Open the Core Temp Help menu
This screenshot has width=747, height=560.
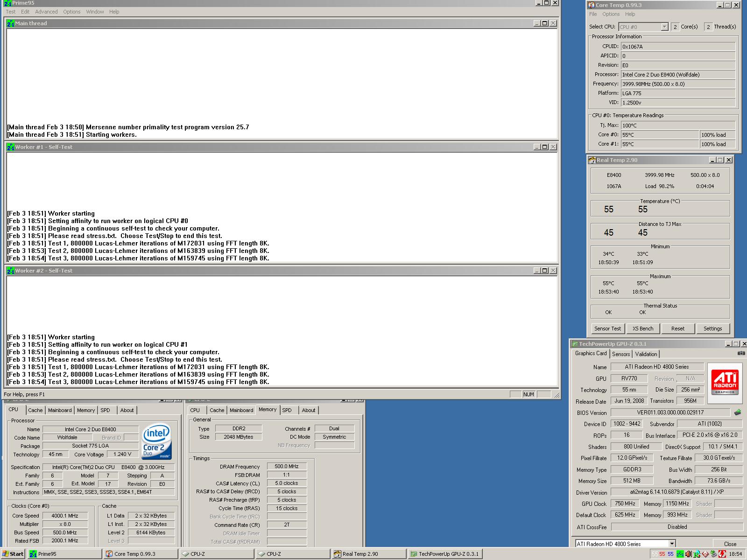[x=630, y=14]
